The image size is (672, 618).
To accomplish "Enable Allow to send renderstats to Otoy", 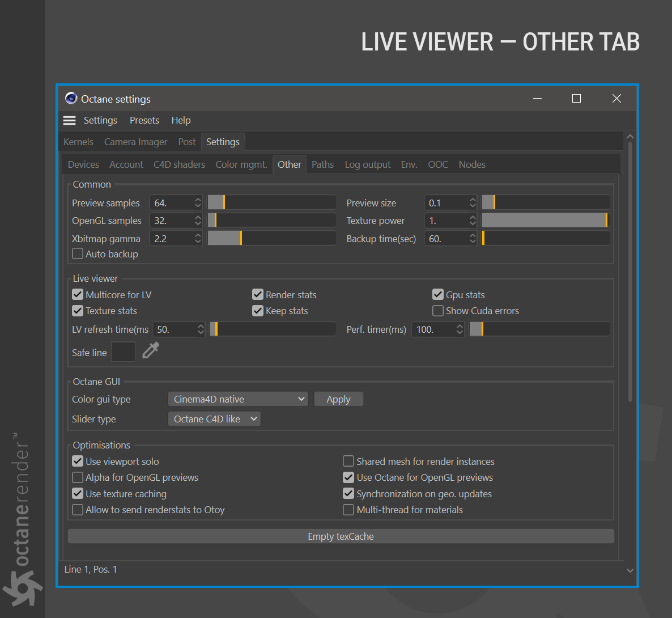I will (78, 510).
